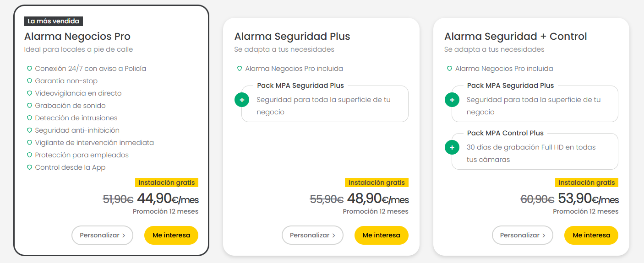This screenshot has height=263, width=644.
Task: Expand Pack MPA Seguridad Plus in Seguridad + Control card
Action: point(452,100)
